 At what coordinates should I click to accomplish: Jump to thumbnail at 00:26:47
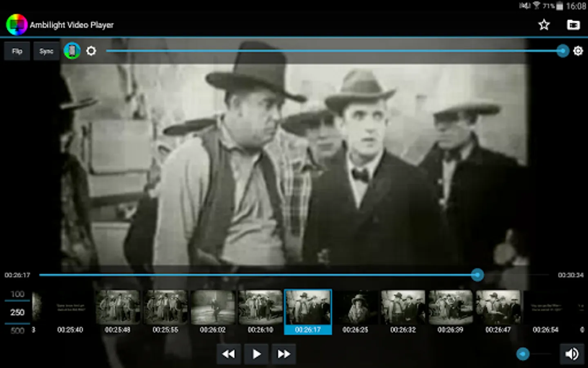498,312
